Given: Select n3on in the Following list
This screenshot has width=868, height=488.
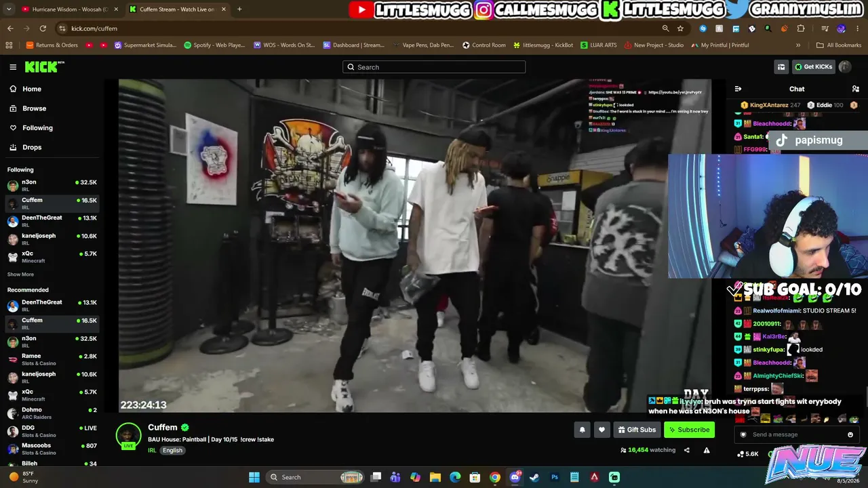Looking at the screenshot, I should [52, 185].
